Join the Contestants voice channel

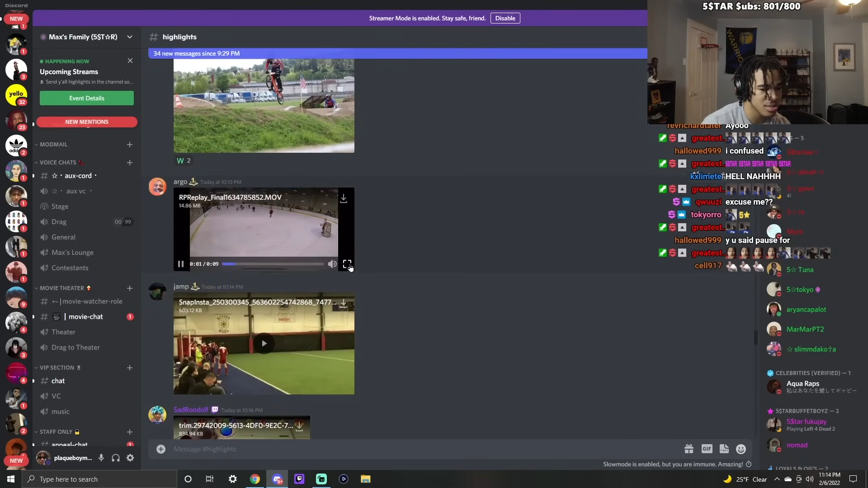(87, 268)
